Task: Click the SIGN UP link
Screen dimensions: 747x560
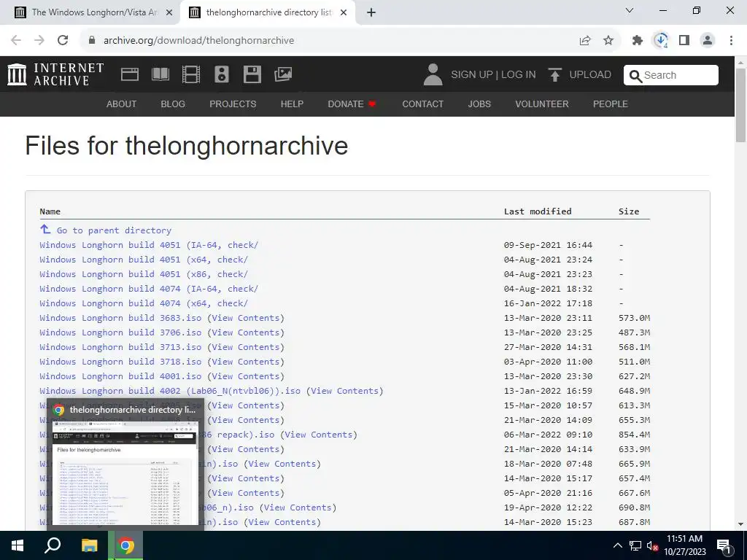Action: pos(472,75)
